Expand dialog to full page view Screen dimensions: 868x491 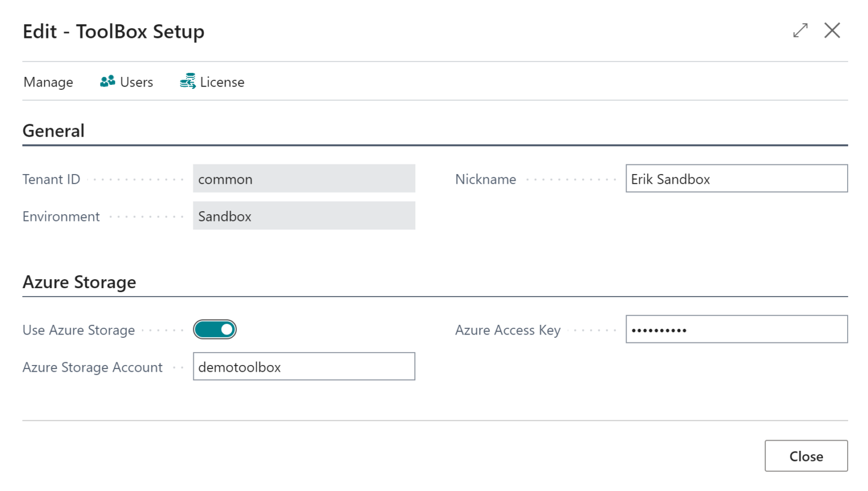click(x=799, y=31)
